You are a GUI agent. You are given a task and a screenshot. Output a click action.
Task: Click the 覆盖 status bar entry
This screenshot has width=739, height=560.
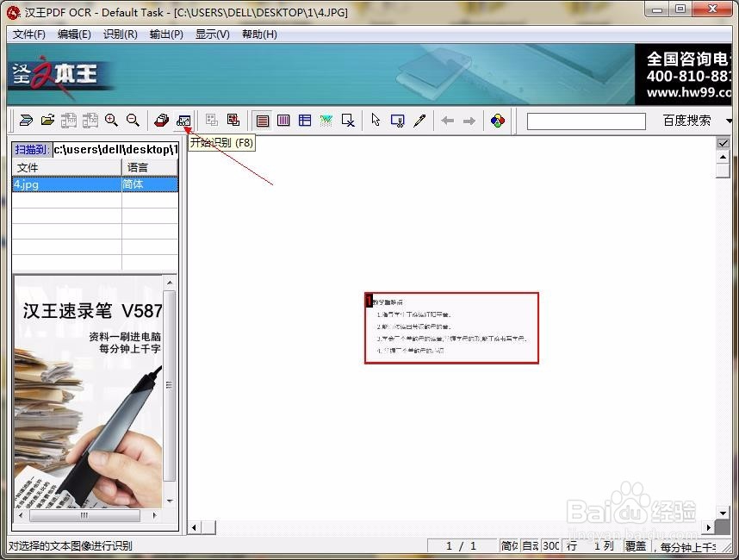pyautogui.click(x=637, y=546)
